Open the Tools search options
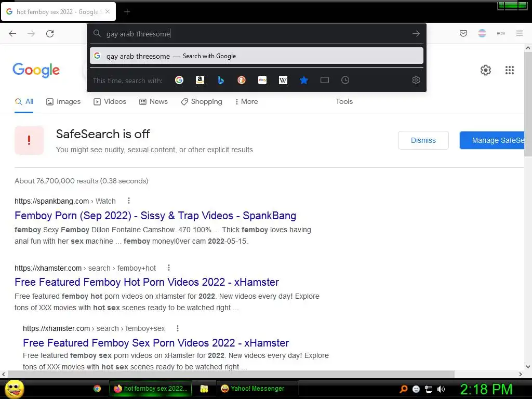This screenshot has width=532, height=399. point(344,101)
